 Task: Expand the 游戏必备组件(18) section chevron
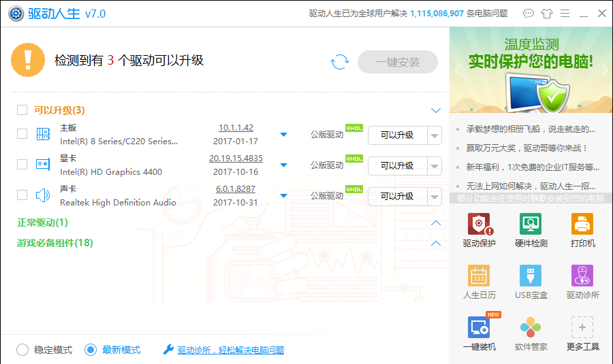point(435,244)
